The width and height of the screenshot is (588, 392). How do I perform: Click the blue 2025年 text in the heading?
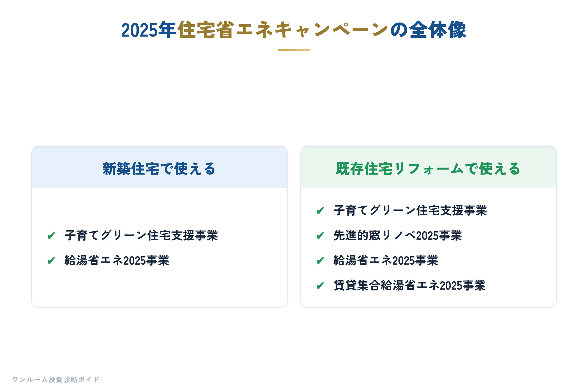pyautogui.click(x=149, y=30)
